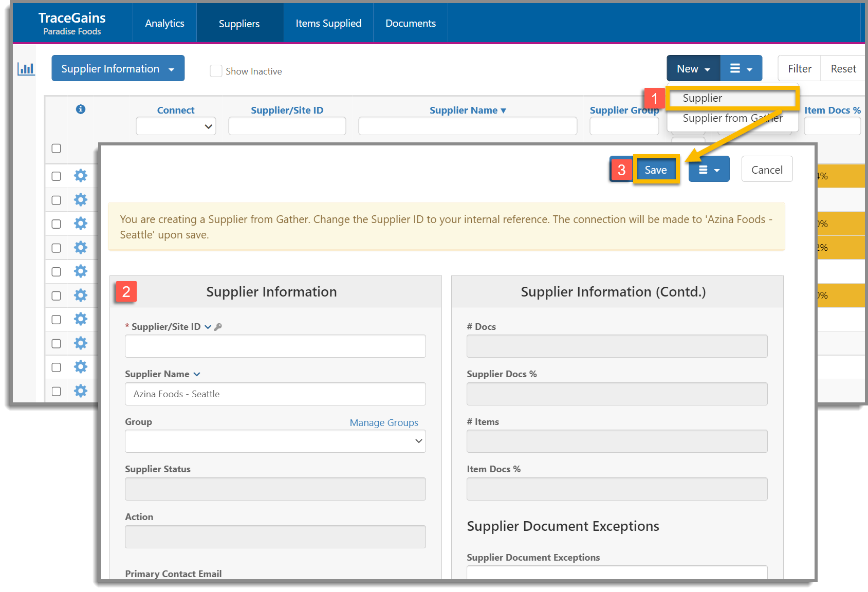Open the hamburger menu next to the New button
This screenshot has height=592, width=868.
click(741, 68)
